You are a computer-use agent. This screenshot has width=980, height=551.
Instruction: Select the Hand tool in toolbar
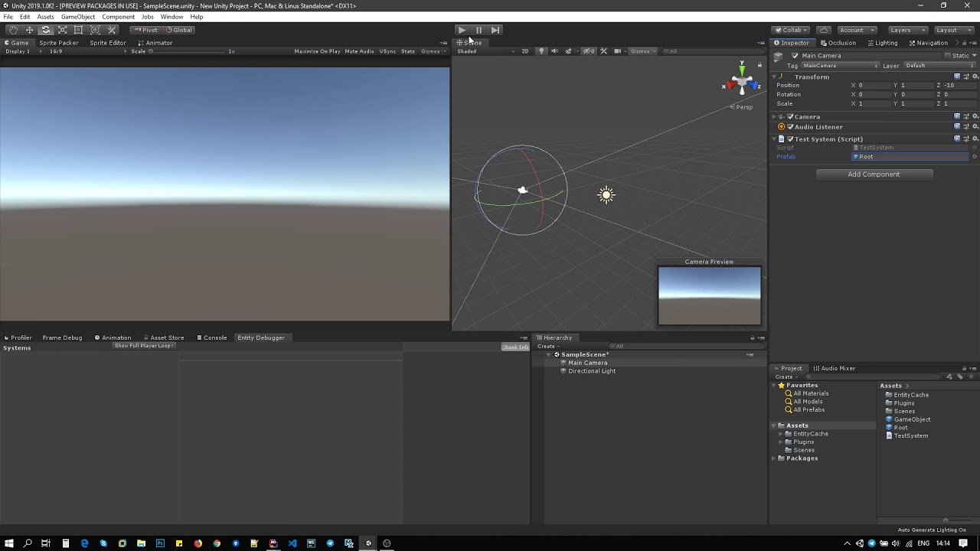coord(13,30)
